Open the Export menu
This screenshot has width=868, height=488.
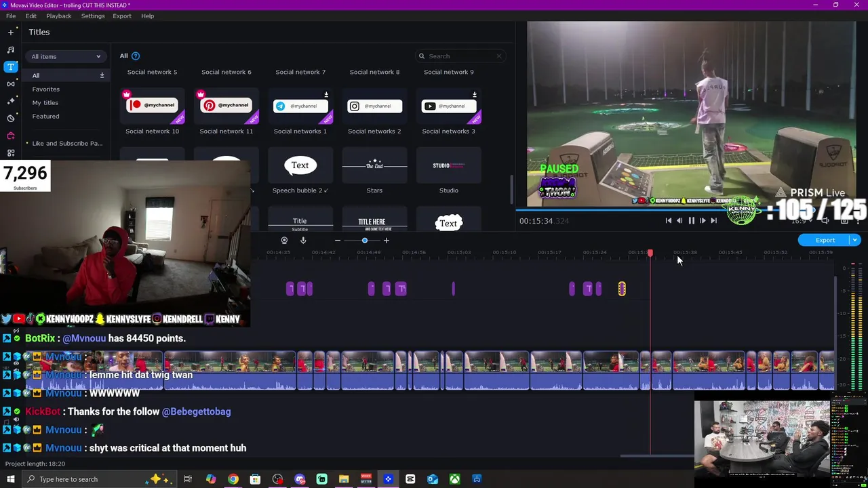point(122,16)
